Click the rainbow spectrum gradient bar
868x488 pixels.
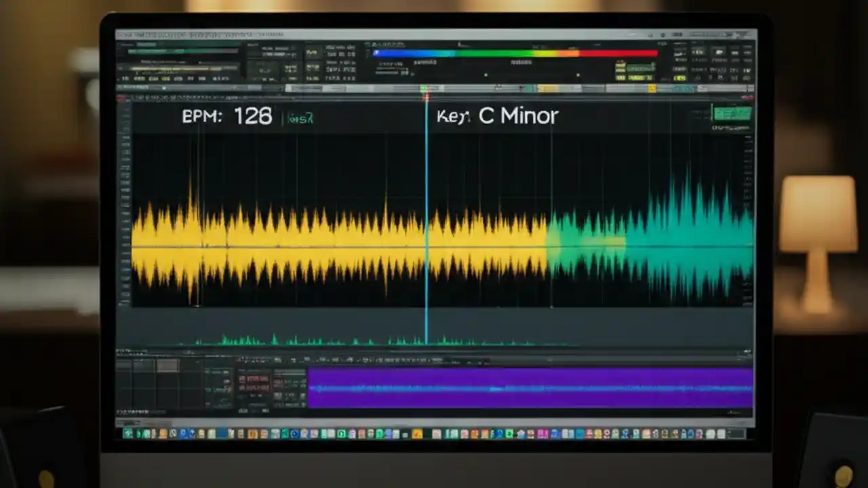pos(515,53)
